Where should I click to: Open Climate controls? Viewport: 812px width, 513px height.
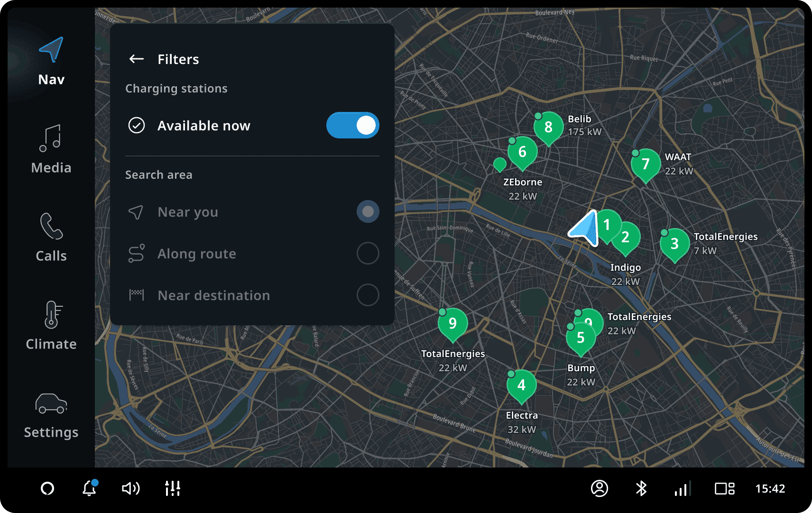[51, 325]
